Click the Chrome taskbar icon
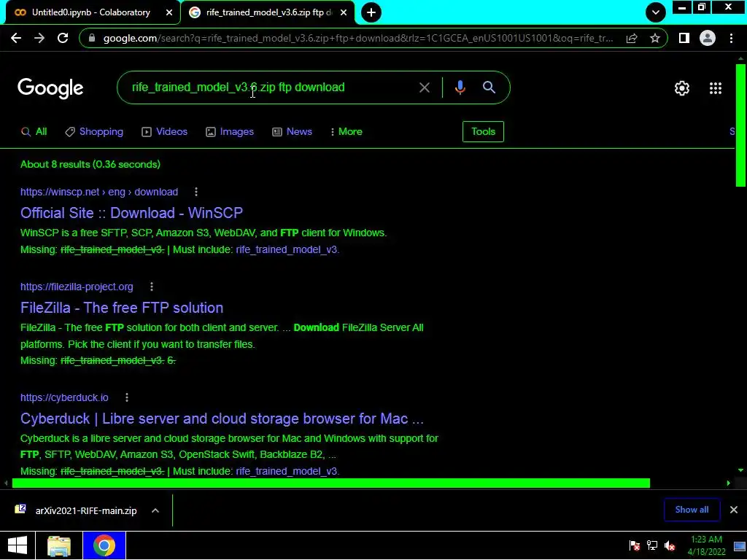 pyautogui.click(x=104, y=545)
